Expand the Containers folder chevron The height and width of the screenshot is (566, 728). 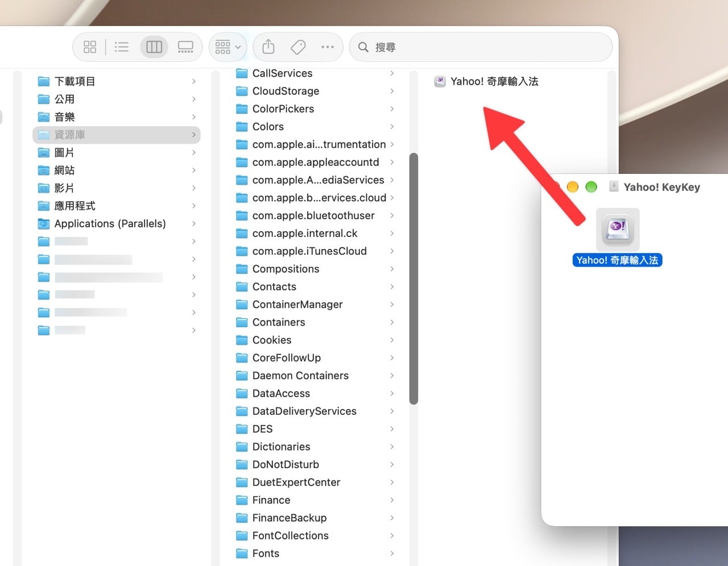click(392, 322)
